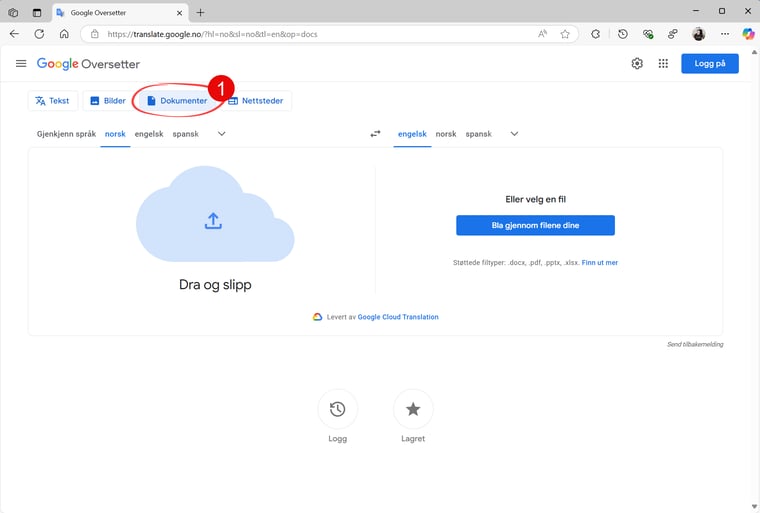
Task: Open the hamburger main menu
Action: pyautogui.click(x=21, y=64)
